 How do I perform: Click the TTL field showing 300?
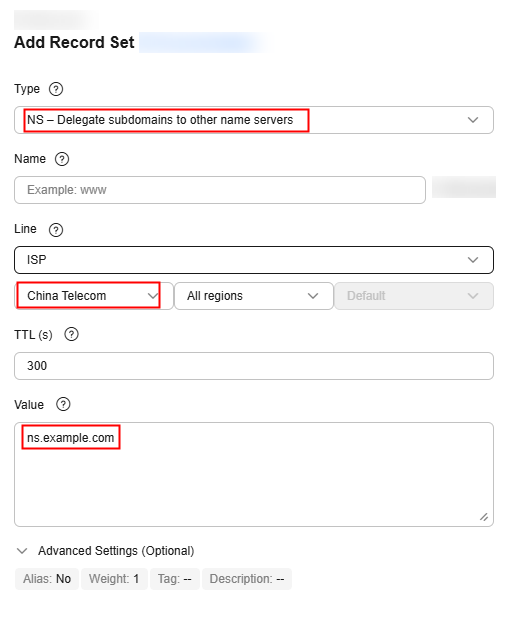point(254,366)
